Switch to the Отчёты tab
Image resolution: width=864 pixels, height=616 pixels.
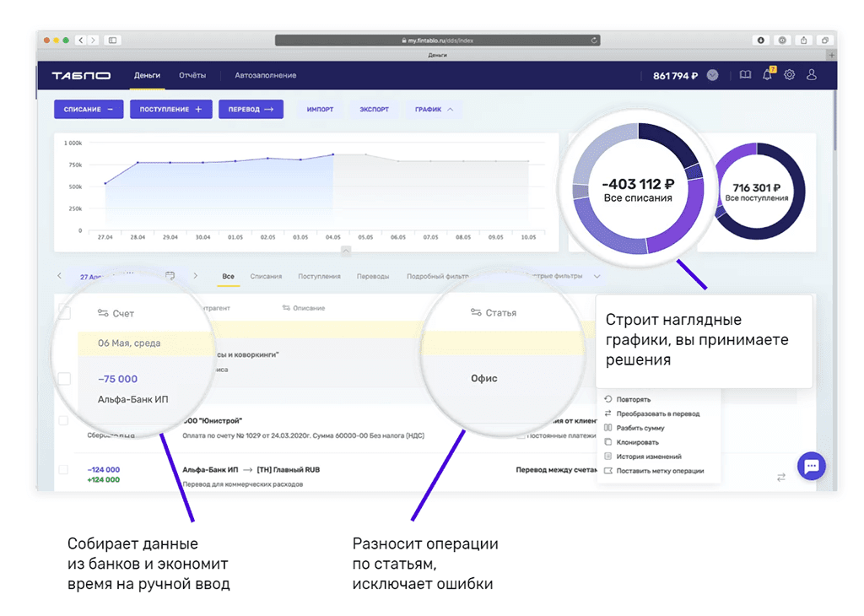click(192, 75)
